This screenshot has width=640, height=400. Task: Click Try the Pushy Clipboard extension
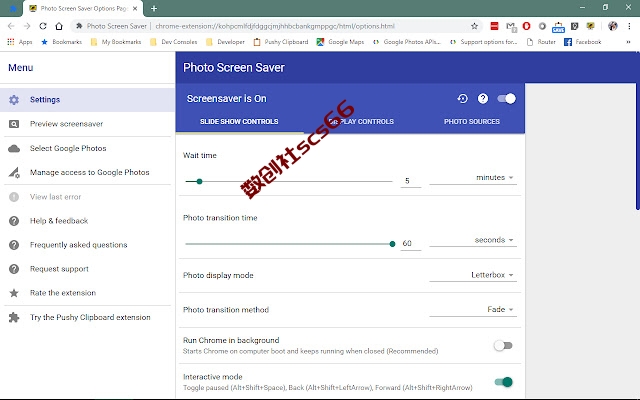[x=87, y=317]
